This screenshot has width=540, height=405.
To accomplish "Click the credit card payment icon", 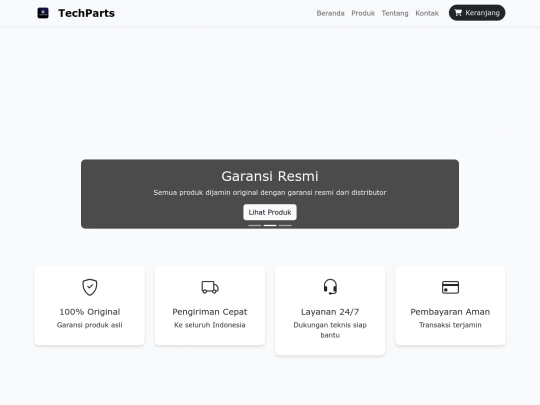I will click(x=450, y=287).
